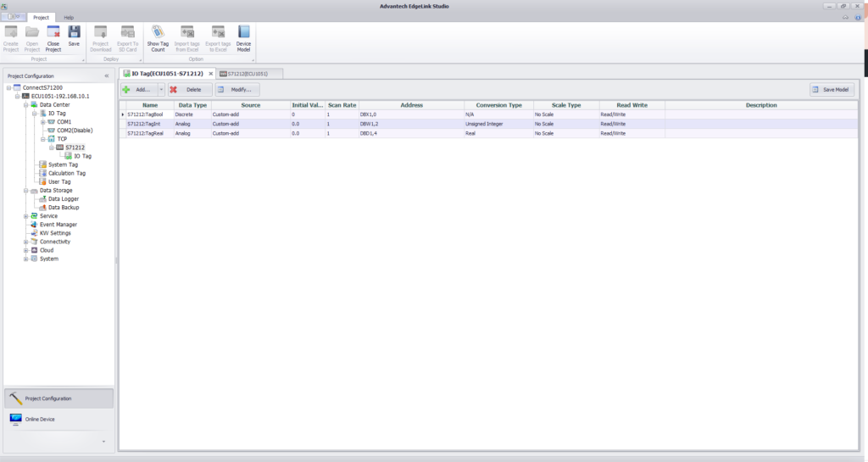Click the help icon at top right
Image resolution: width=868 pixels, height=462 pixels.
859,18
